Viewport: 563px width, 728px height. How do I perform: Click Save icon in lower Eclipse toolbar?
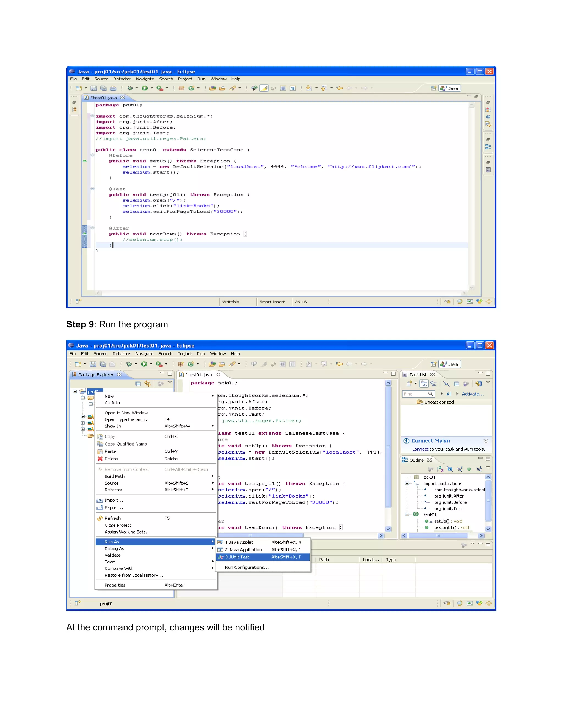93,364
